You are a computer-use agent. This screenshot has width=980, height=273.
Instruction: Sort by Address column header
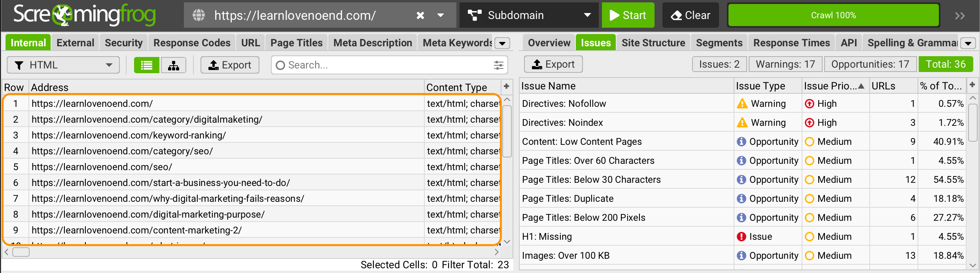tap(226, 87)
